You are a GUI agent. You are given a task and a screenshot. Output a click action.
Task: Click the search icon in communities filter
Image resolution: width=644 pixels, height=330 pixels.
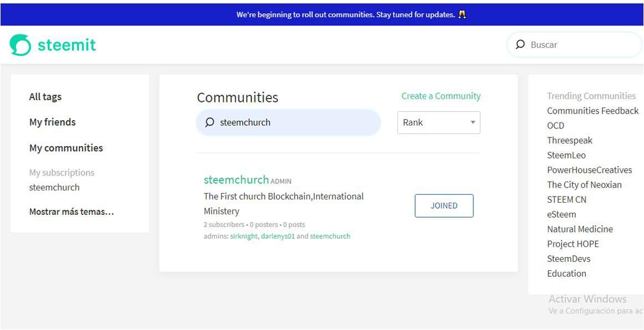[209, 122]
